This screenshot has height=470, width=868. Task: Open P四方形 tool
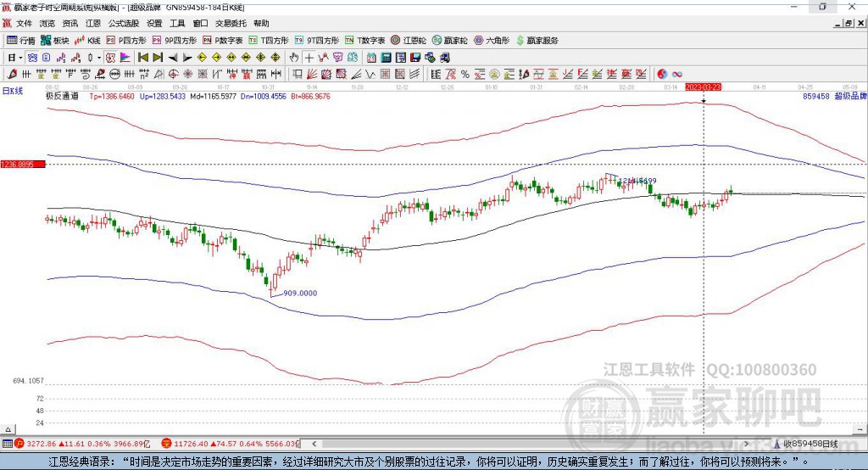pos(126,41)
